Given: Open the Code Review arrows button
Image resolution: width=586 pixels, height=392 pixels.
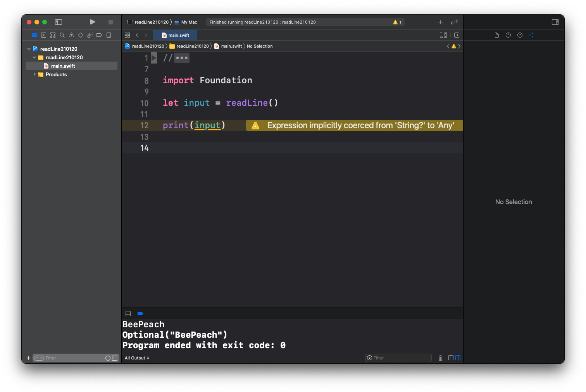Looking at the screenshot, I should coord(454,22).
